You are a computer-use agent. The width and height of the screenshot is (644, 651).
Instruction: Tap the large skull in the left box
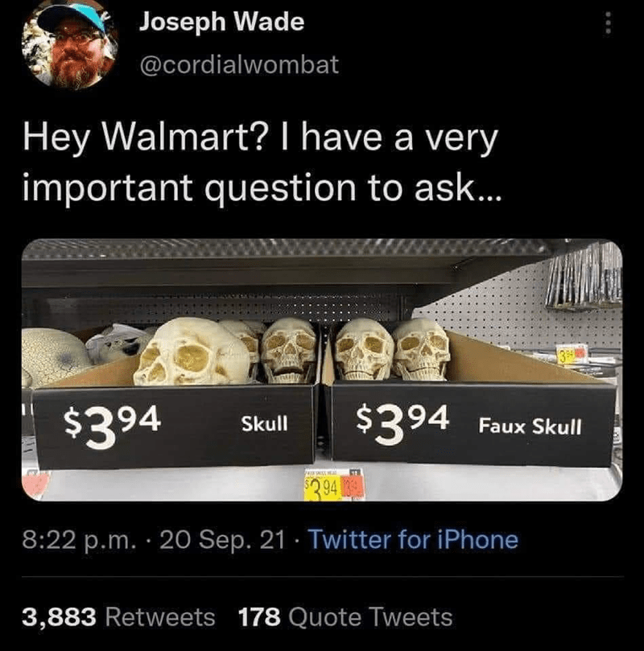click(x=193, y=352)
